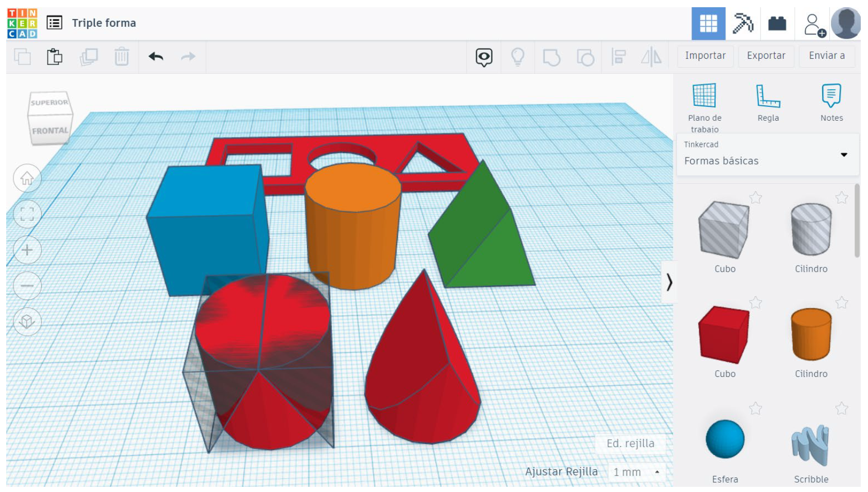Screen dimensions: 868x492
Task: Switch to the Blocks pickaxe mode
Action: [x=743, y=24]
